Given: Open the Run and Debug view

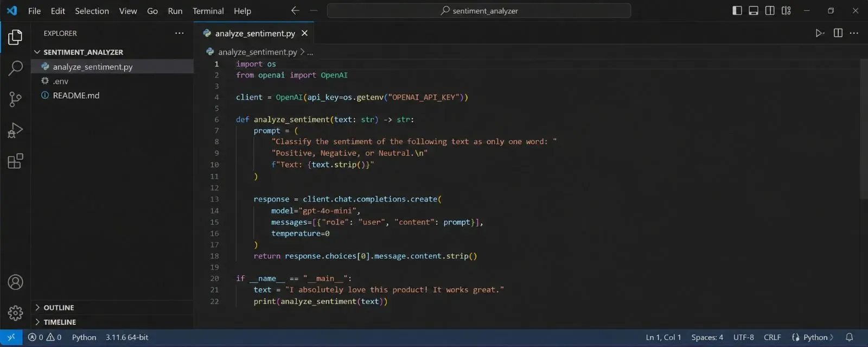Looking at the screenshot, I should pyautogui.click(x=15, y=130).
